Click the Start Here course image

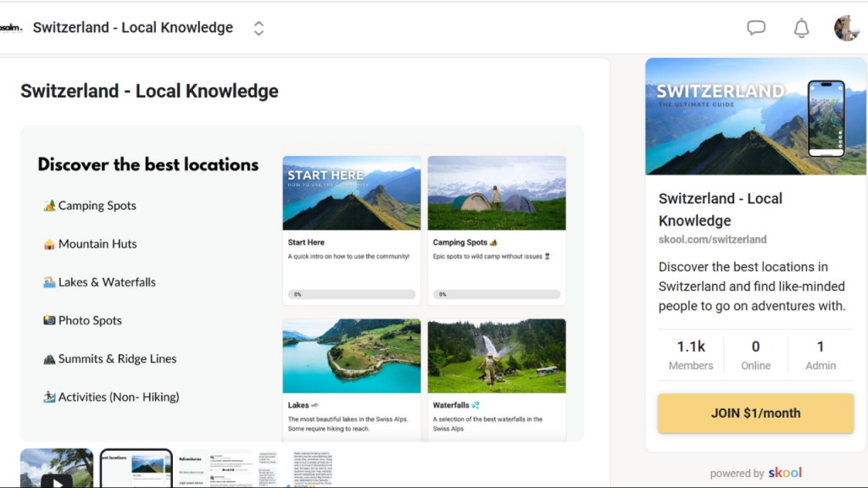tap(352, 193)
